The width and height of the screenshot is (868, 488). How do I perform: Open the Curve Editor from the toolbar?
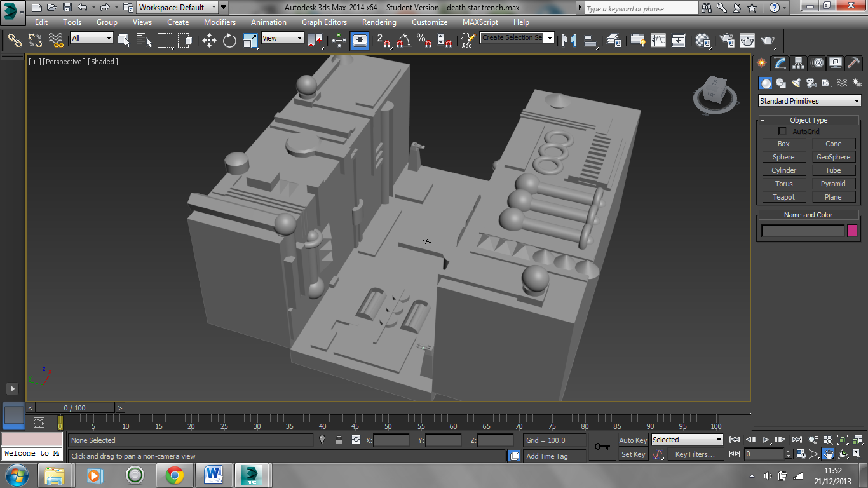(x=658, y=41)
